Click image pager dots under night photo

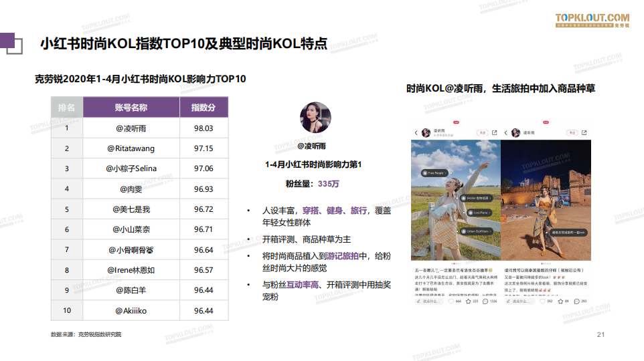click(546, 263)
